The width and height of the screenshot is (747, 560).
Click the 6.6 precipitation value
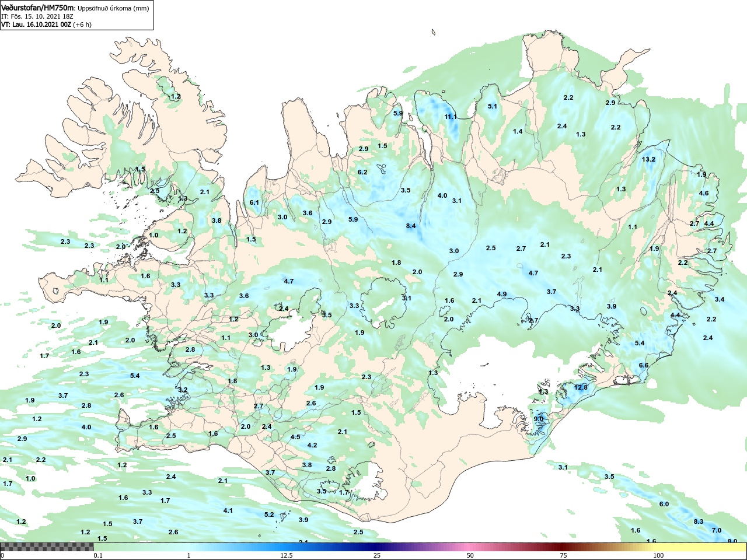coord(644,365)
